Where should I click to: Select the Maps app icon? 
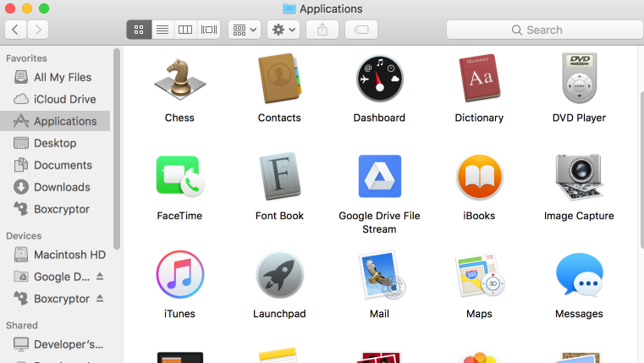tap(479, 275)
